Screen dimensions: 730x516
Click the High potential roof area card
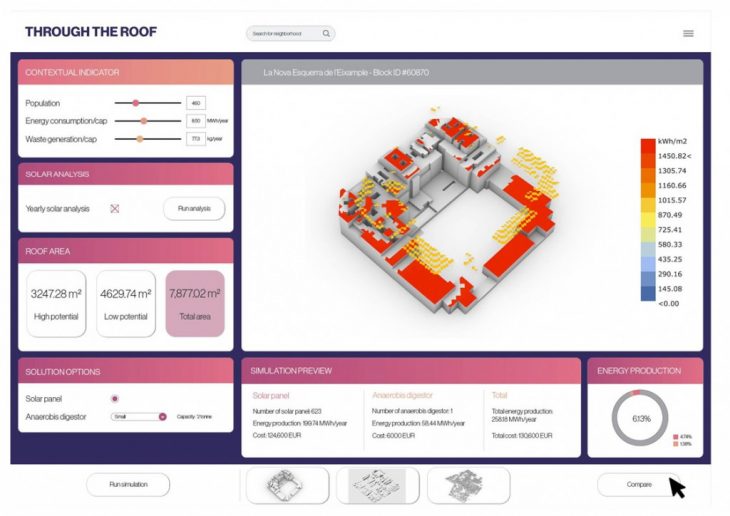56,303
